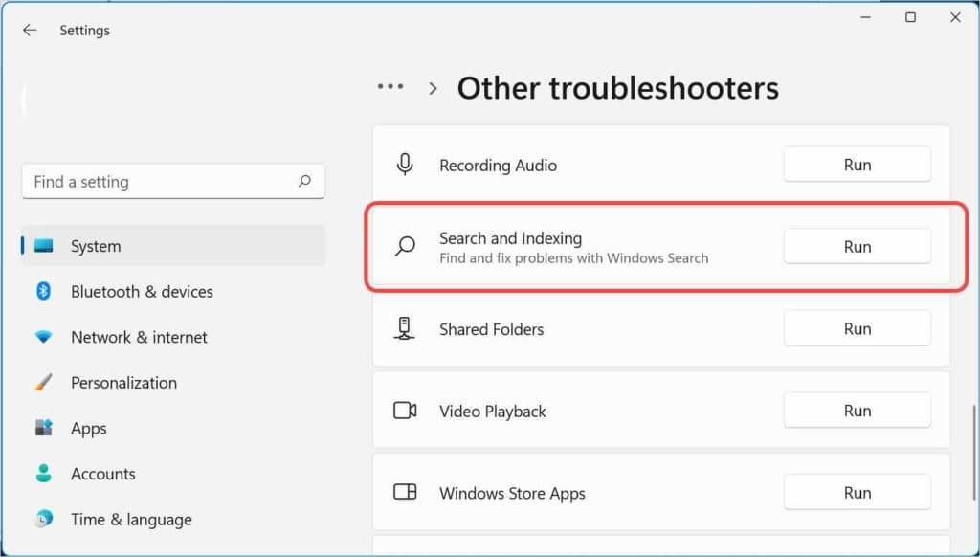The image size is (980, 557).
Task: Open Apps settings
Action: pos(174,428)
